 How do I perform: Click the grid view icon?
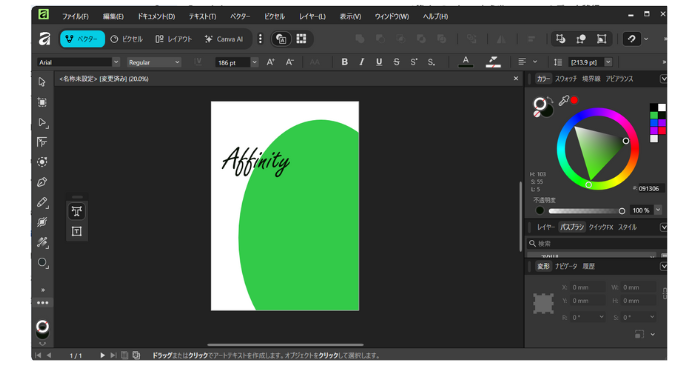click(301, 39)
